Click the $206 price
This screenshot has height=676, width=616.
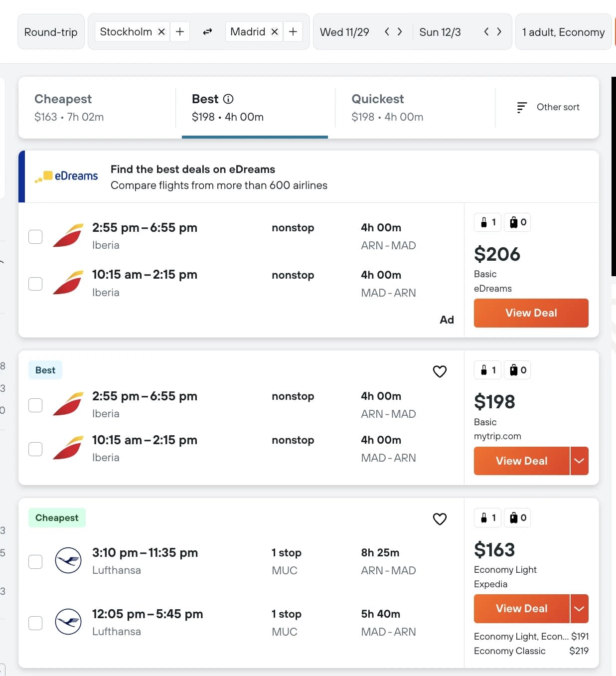[x=497, y=254]
